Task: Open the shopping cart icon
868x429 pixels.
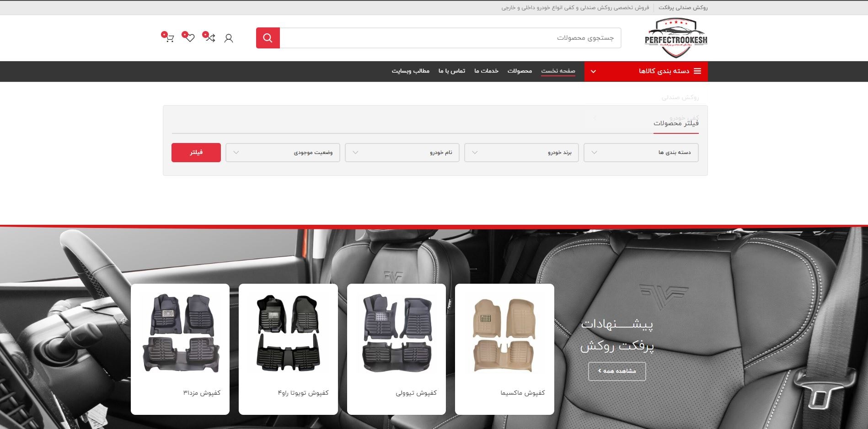Action: coord(169,38)
